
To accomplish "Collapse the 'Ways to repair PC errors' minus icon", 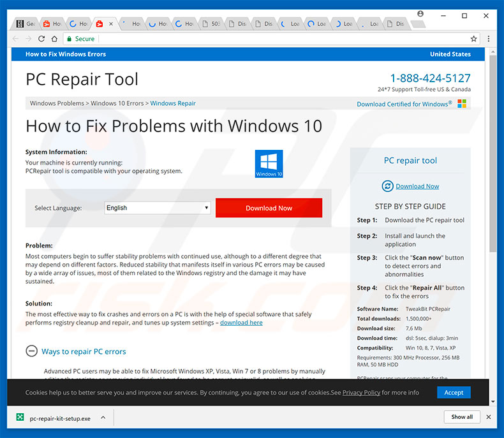I will click(x=31, y=351).
